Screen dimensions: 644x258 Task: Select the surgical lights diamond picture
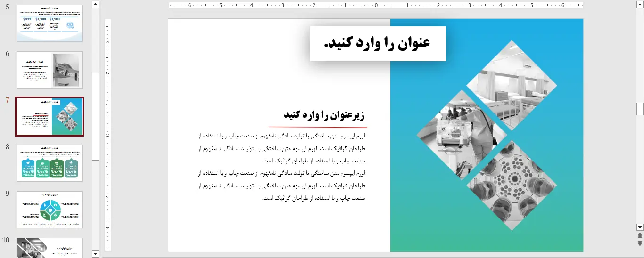coord(512,185)
